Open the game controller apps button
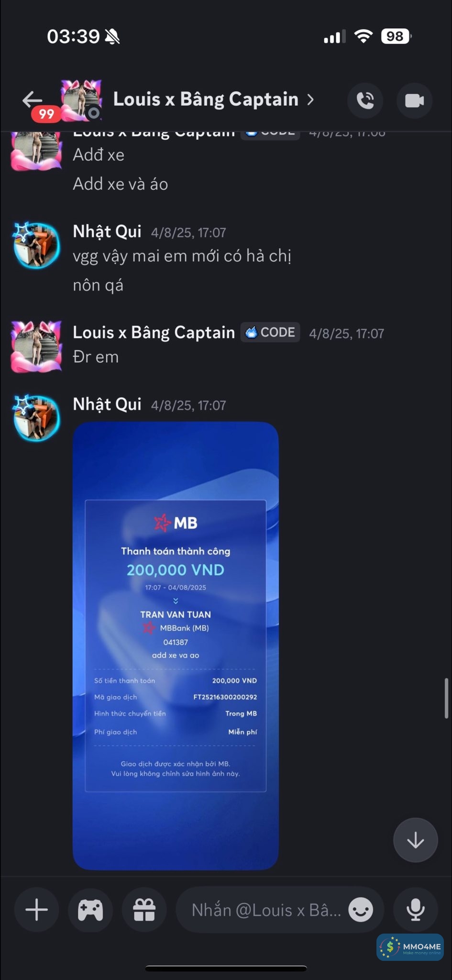This screenshot has width=452, height=980. point(90,910)
